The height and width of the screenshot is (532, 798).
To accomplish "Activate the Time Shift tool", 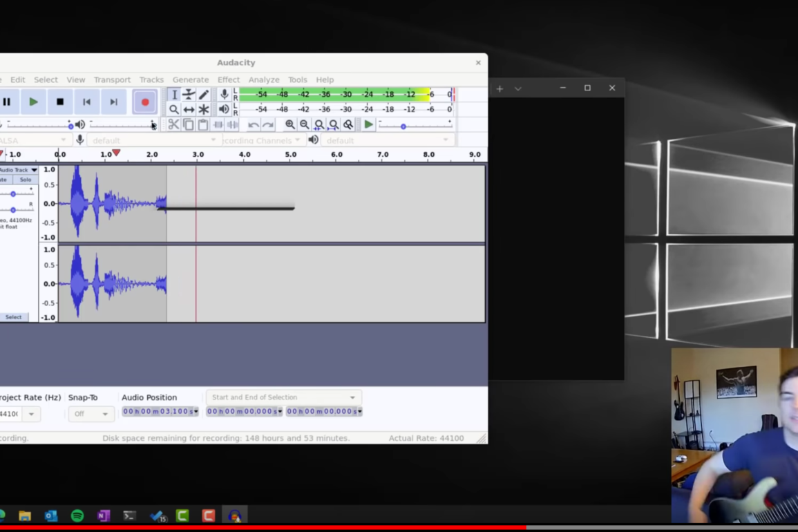I will pos(189,110).
